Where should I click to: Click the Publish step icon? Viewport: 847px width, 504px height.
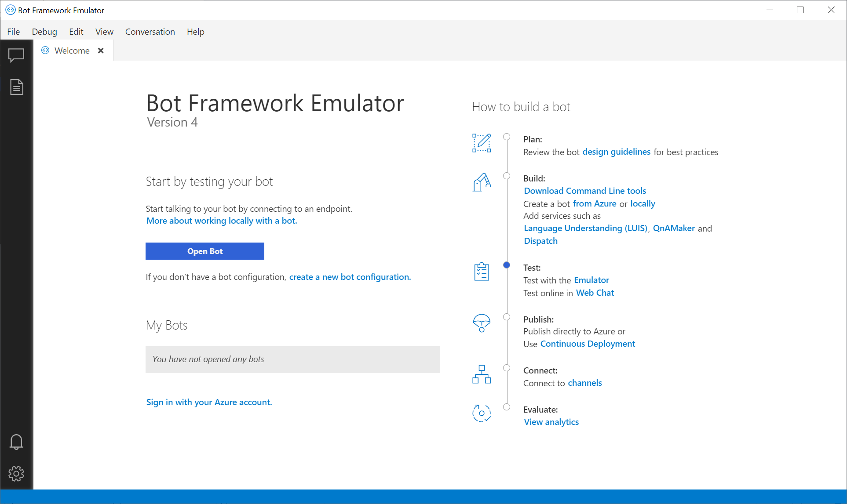(x=482, y=323)
